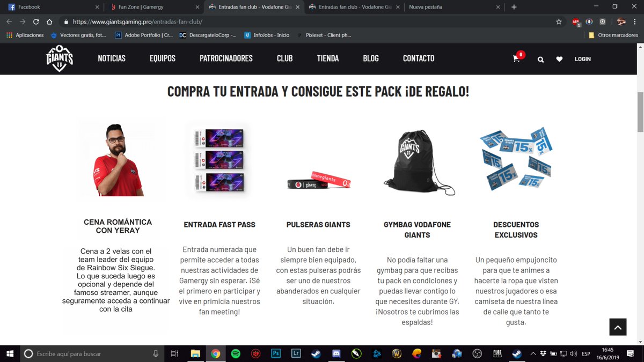Click the back-to-top arrow button
Image resolution: width=644 pixels, height=362 pixels.
[x=618, y=327]
